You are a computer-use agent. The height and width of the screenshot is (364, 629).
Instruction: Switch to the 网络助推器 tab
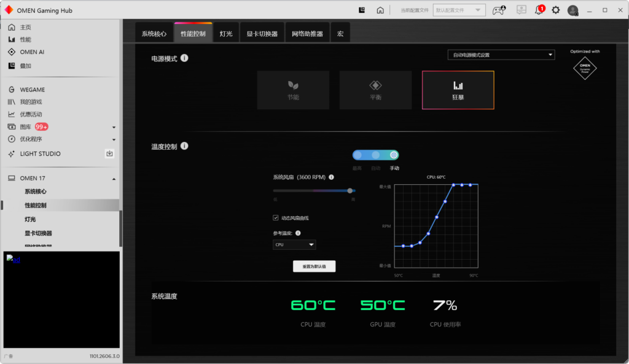pos(307,34)
